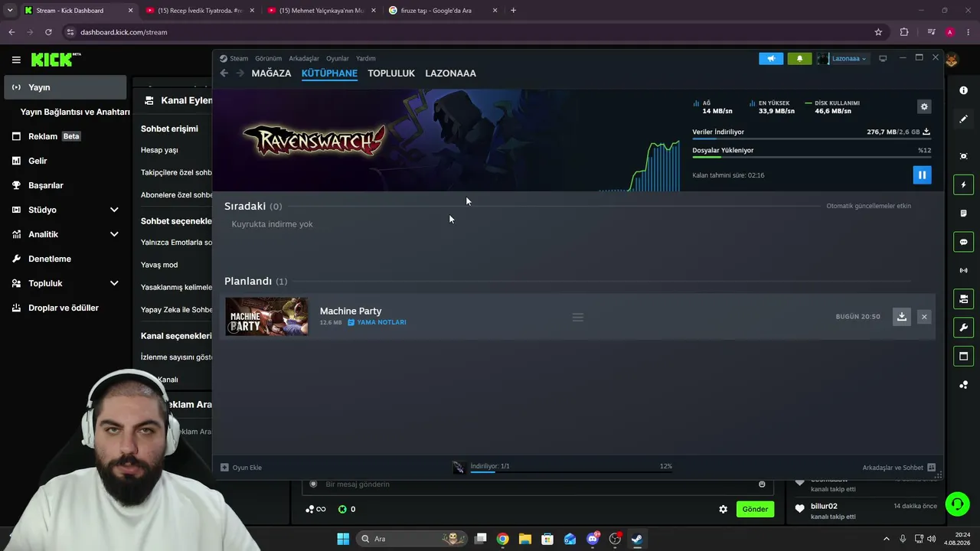
Task: Open new Chrome tab
Action: pyautogui.click(x=513, y=11)
